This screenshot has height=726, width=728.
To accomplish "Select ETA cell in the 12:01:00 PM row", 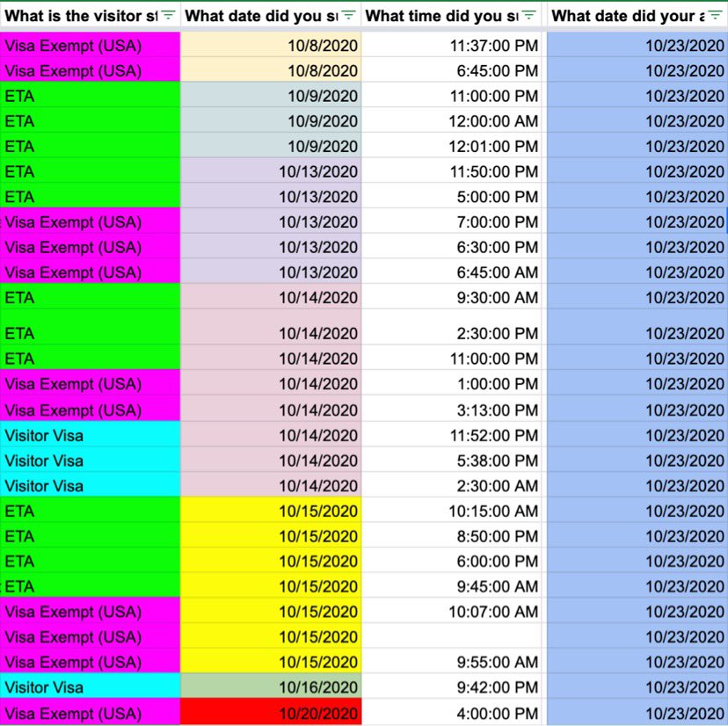I will 90,146.
